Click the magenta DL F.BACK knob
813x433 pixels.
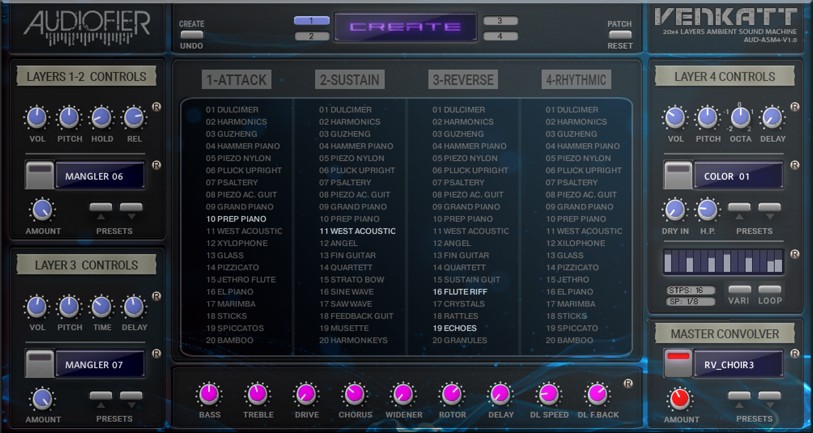[597, 395]
